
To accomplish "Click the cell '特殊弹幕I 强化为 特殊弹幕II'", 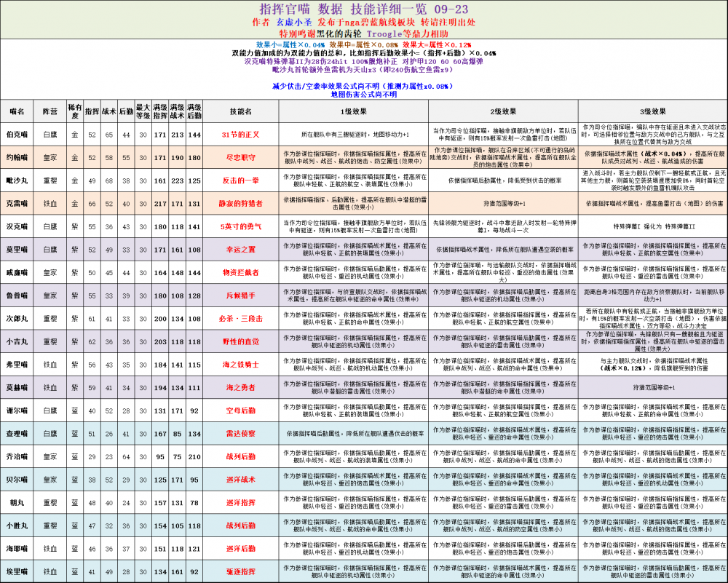I will pos(653,227).
